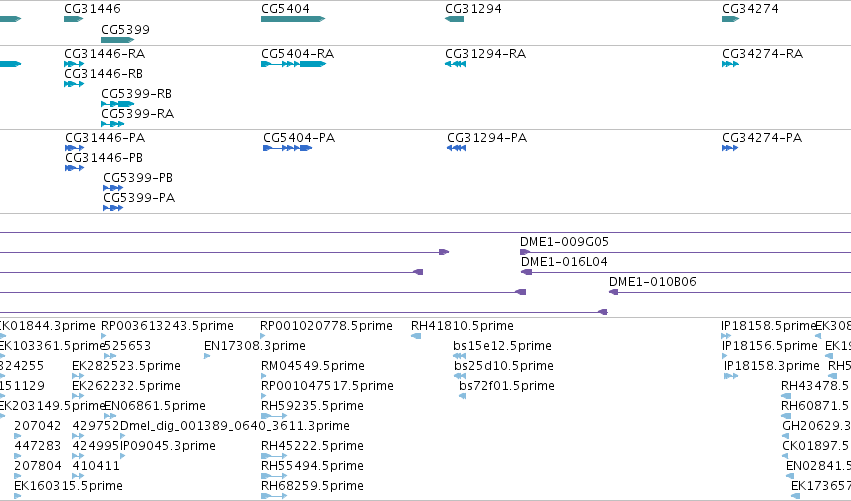Select the CG5404-RA transcript glyph
Viewport: 851px width, 501px height.
click(x=294, y=64)
